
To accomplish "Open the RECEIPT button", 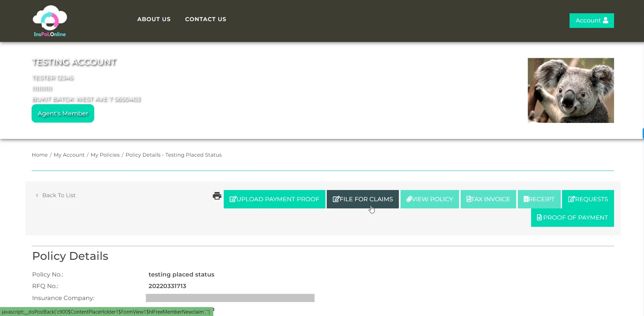I will (539, 199).
